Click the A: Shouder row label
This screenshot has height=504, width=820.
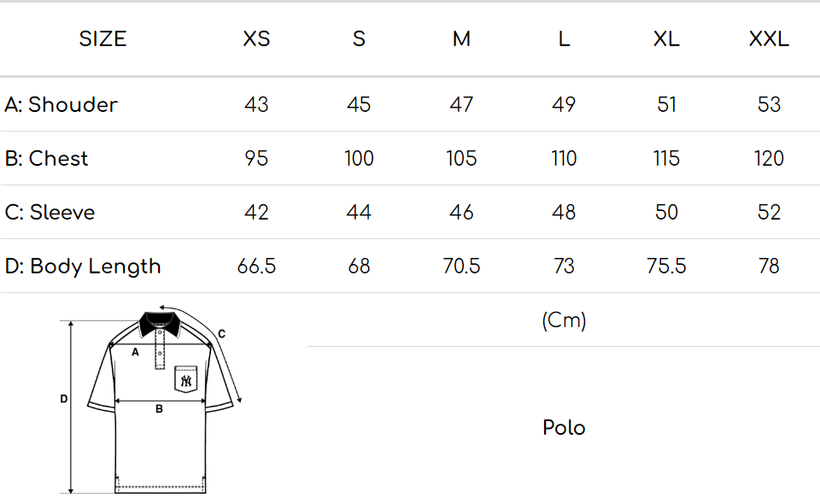(61, 104)
